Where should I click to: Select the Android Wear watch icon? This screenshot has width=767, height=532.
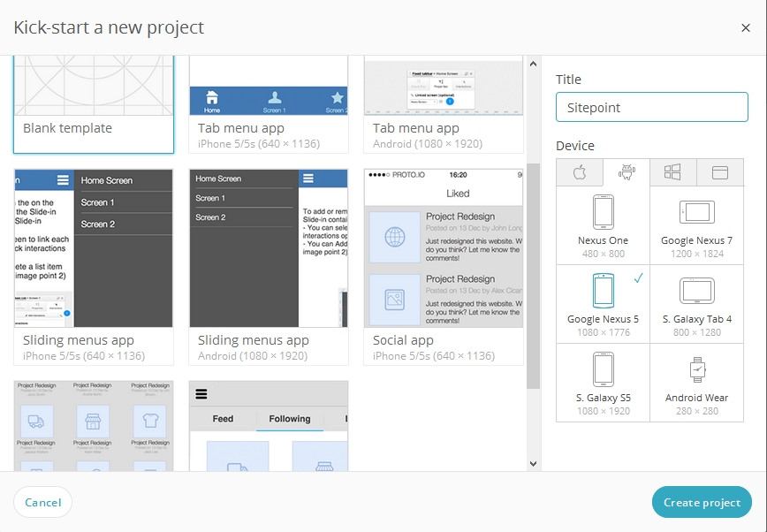click(x=696, y=369)
